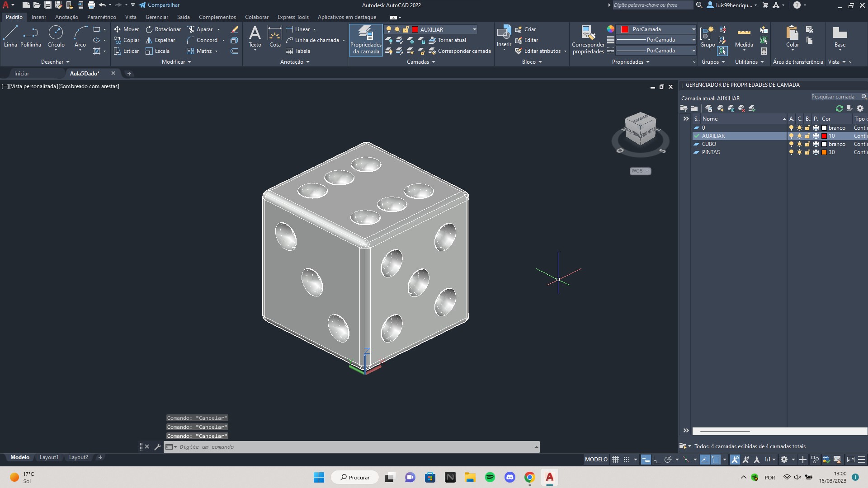Click the Inserir block button
This screenshot has height=488, width=868.
pyautogui.click(x=504, y=37)
